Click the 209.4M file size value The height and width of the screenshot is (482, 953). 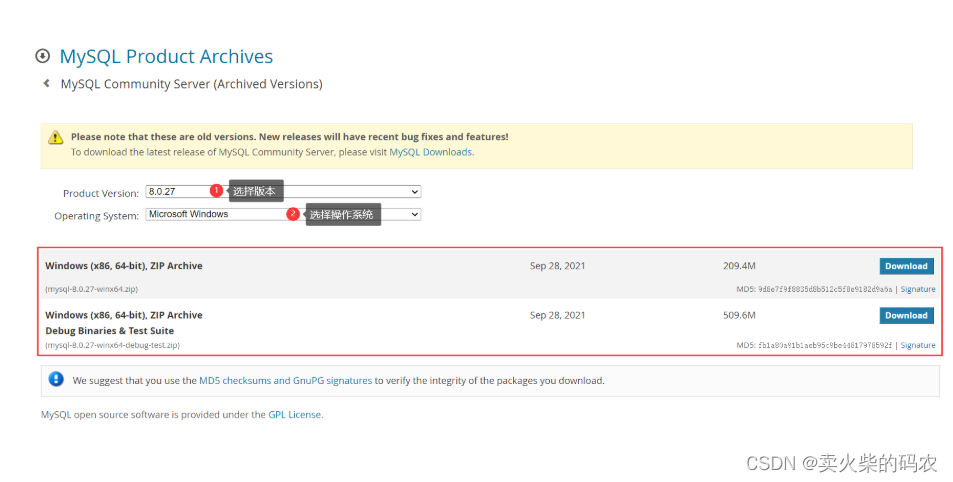tap(739, 266)
